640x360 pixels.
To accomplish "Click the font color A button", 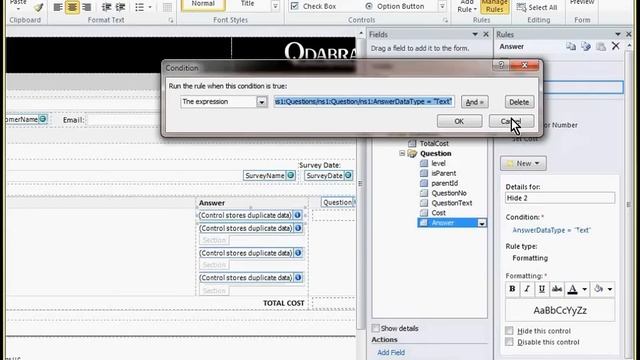I will [573, 289].
